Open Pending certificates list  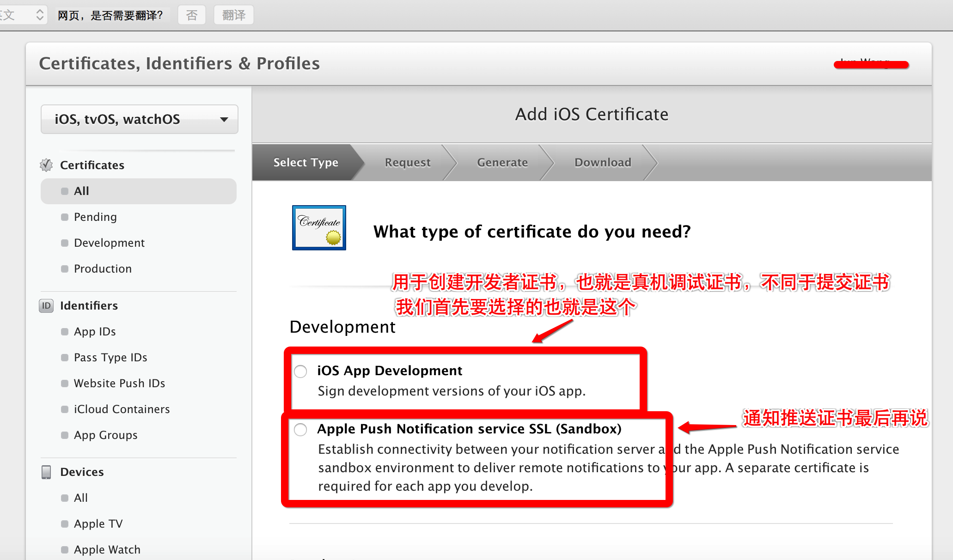[x=95, y=217]
